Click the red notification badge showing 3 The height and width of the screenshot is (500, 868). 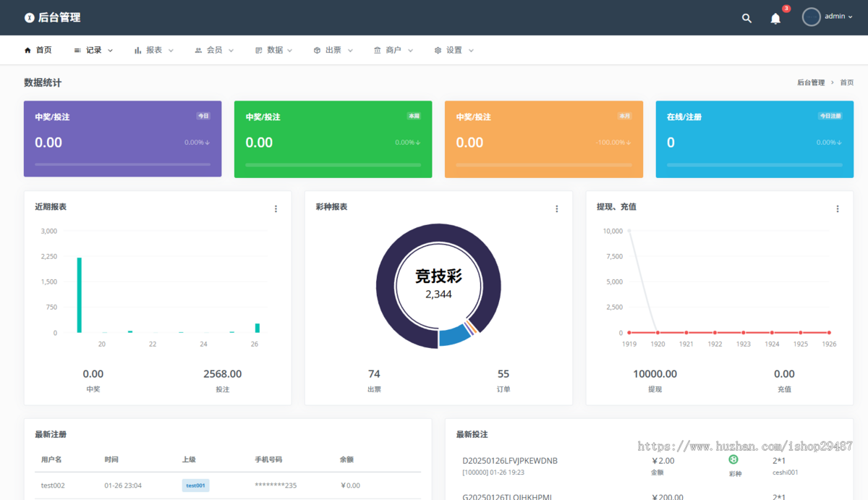pos(786,9)
